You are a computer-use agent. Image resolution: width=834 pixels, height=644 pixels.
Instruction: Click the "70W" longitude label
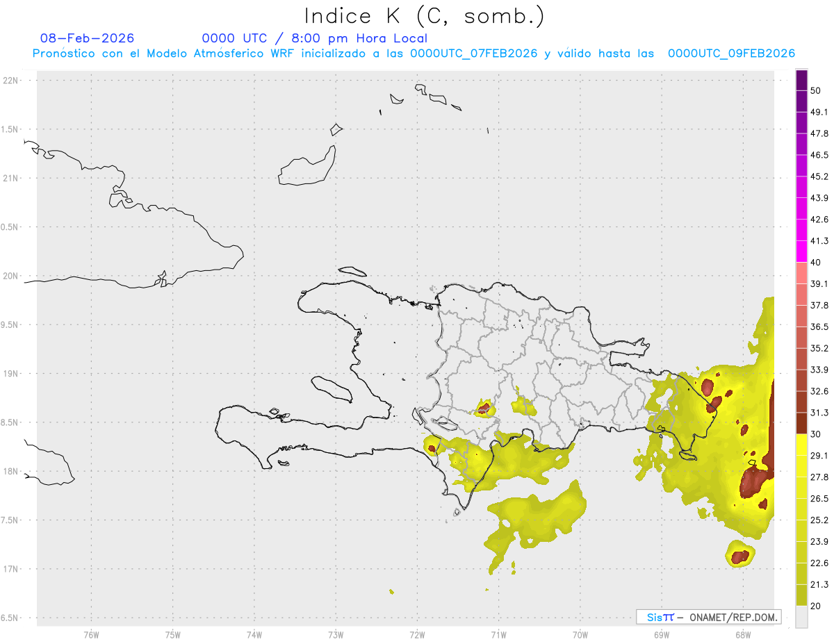point(580,636)
